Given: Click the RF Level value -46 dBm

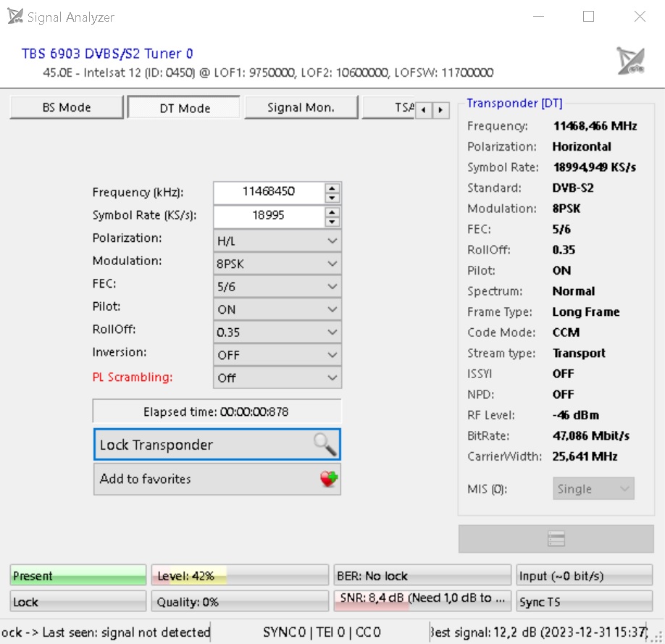Looking at the screenshot, I should tap(575, 415).
